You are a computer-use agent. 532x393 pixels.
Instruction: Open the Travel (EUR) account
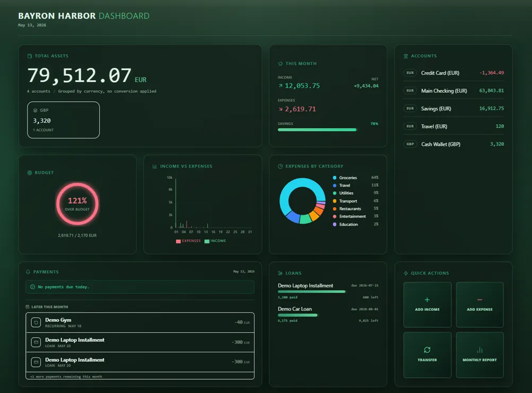453,126
